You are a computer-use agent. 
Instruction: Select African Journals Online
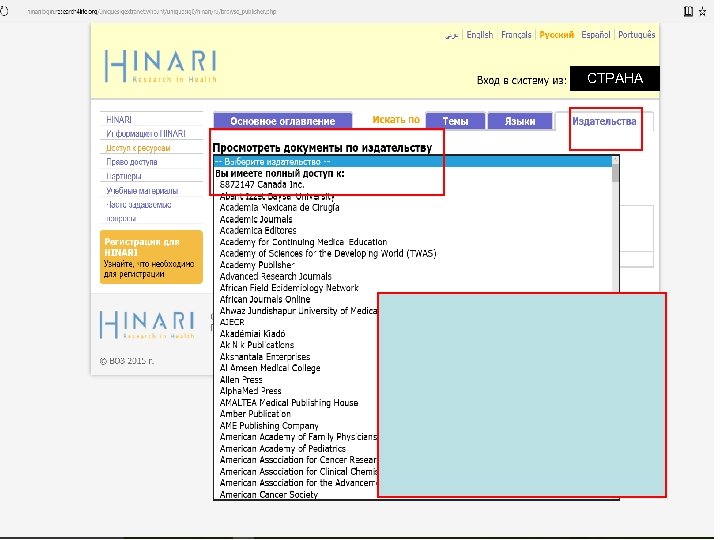point(265,299)
